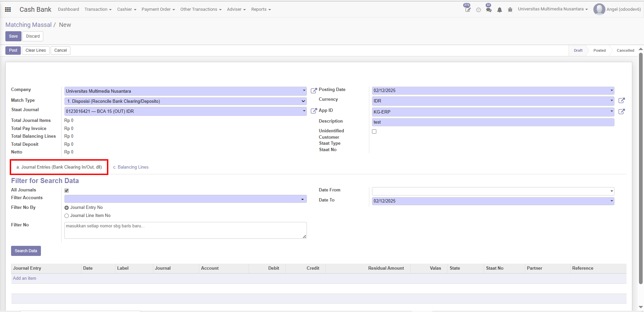Open the Other Transactions menu
644x312 pixels.
pos(201,9)
